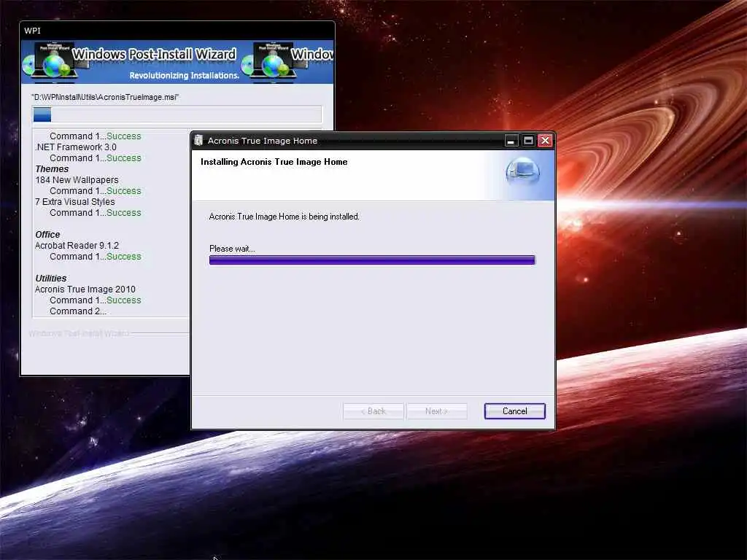Click Success under Acronis True Image 2010
This screenshot has height=560, width=747.
click(124, 300)
